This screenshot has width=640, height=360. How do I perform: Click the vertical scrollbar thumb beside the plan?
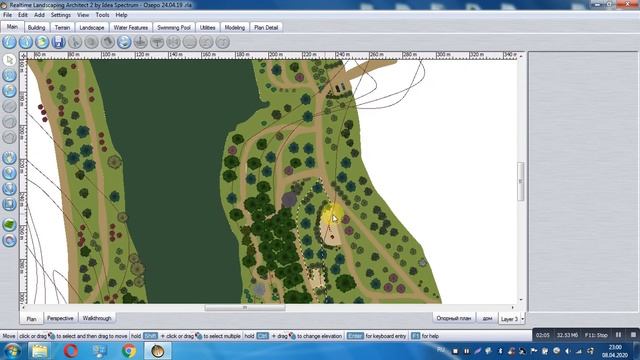click(520, 181)
